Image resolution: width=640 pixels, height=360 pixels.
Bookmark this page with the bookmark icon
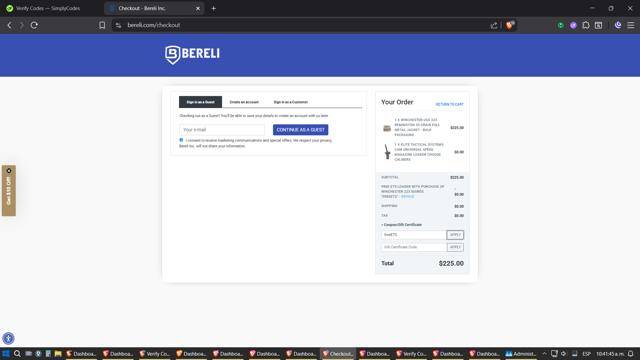[x=102, y=25]
